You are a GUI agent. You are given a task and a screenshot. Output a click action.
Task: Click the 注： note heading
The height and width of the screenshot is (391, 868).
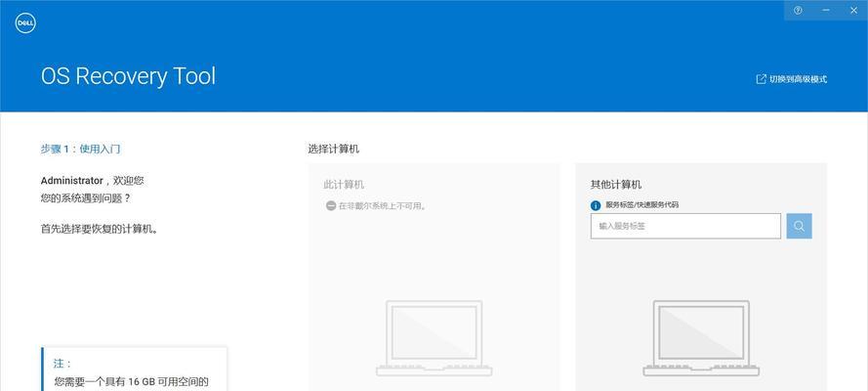click(x=62, y=364)
